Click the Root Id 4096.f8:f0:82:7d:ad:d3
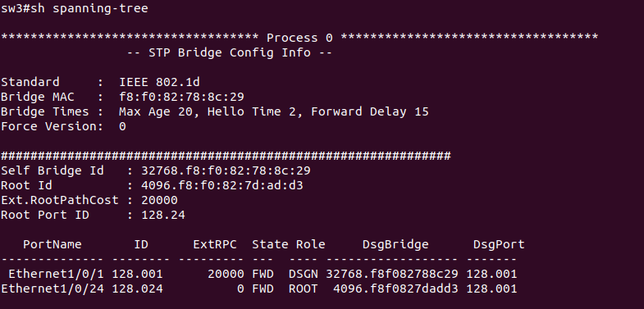The width and height of the screenshot is (644, 309). pos(222,185)
